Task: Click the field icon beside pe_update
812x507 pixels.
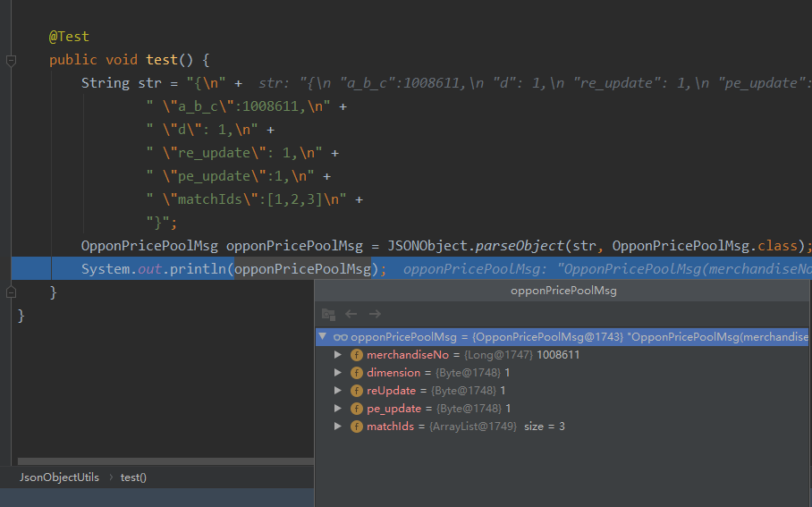Action: (x=356, y=409)
